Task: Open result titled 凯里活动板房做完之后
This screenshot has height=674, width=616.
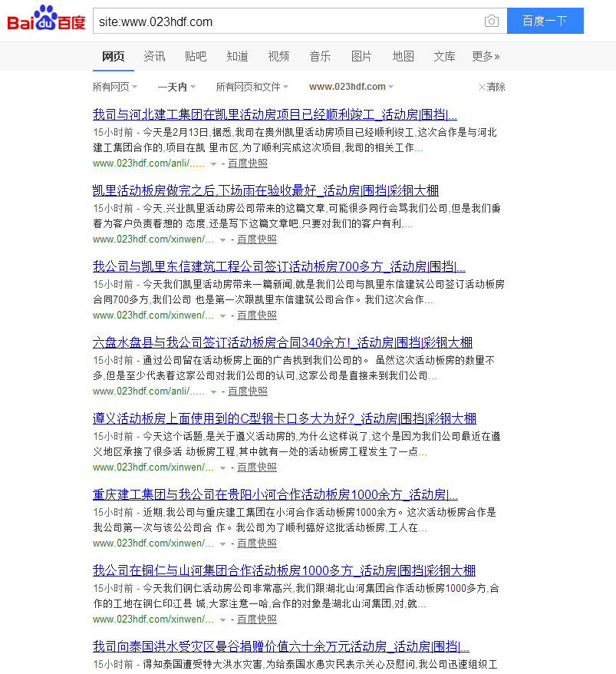Action: [x=265, y=190]
